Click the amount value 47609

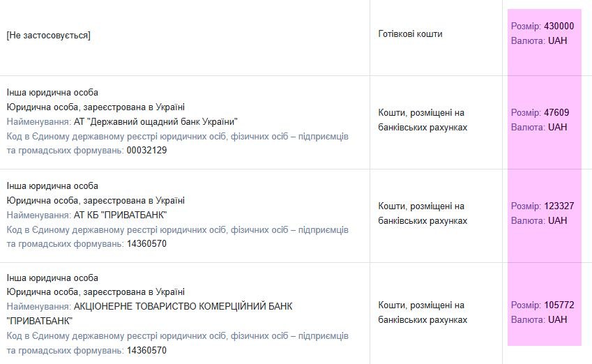click(556, 112)
